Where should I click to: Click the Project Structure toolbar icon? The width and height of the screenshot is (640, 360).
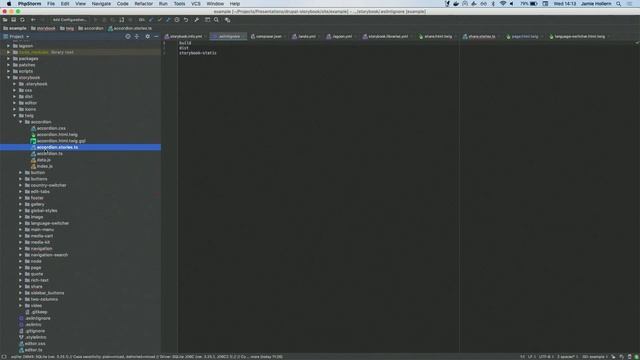(207, 20)
